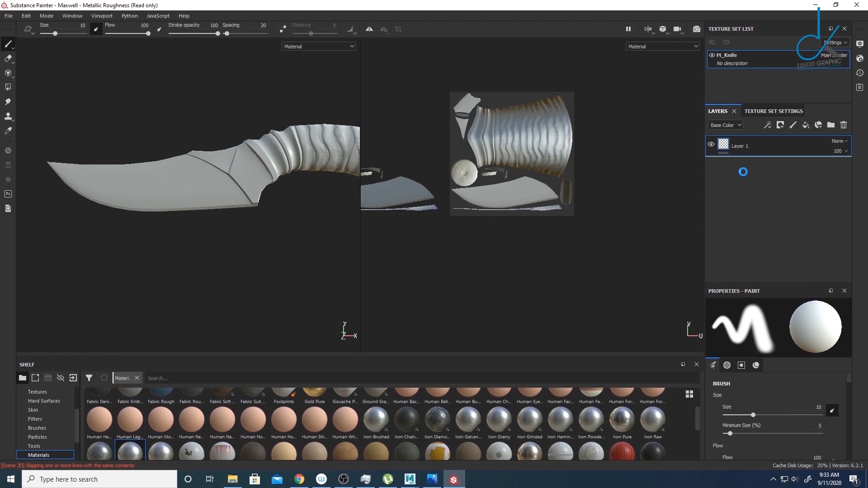Open the Viewport menu
The image size is (868, 488).
click(102, 16)
